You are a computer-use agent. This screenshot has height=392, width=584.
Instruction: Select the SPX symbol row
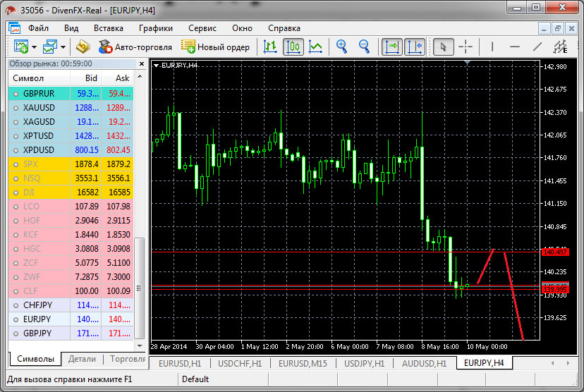71,164
